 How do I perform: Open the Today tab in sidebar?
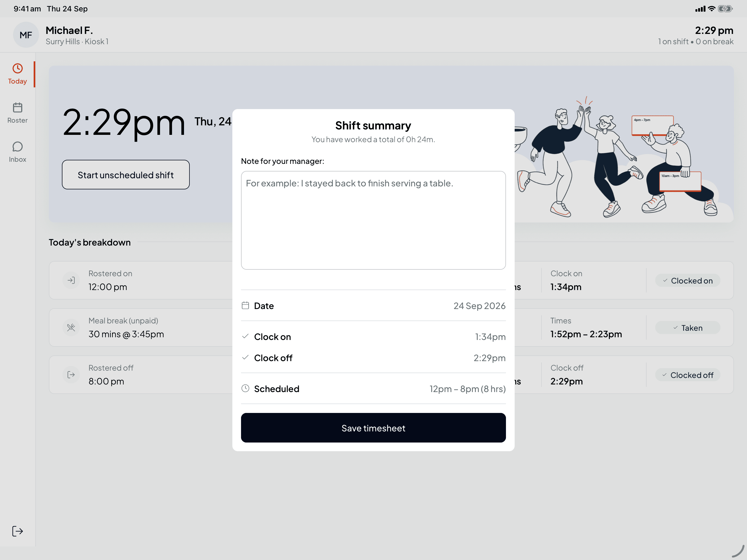(x=17, y=74)
